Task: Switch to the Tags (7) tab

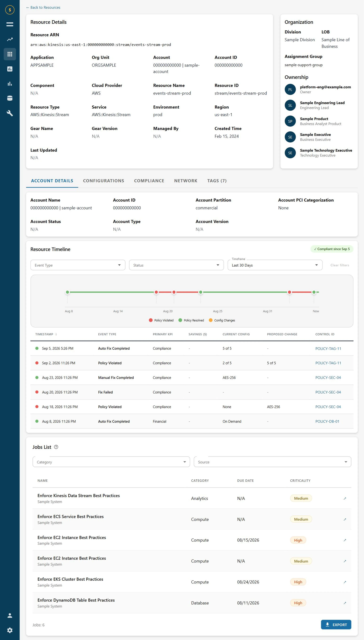Action: point(217,181)
